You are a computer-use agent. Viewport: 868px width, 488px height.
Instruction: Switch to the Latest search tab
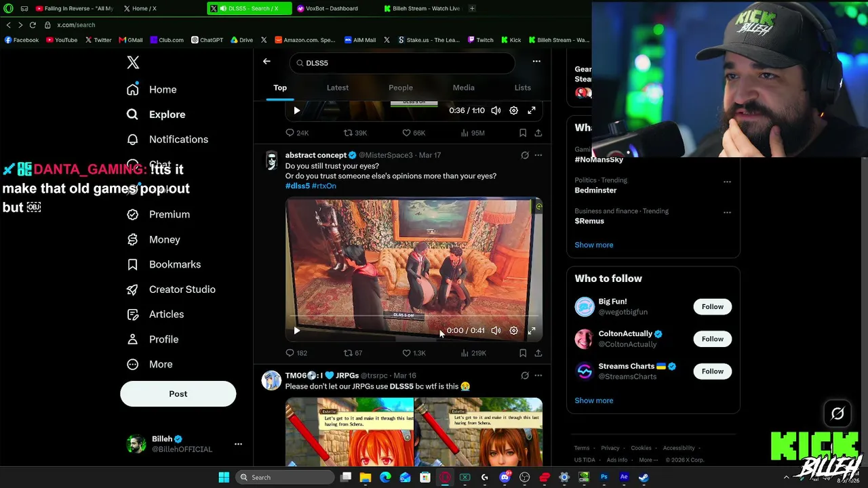pyautogui.click(x=338, y=87)
